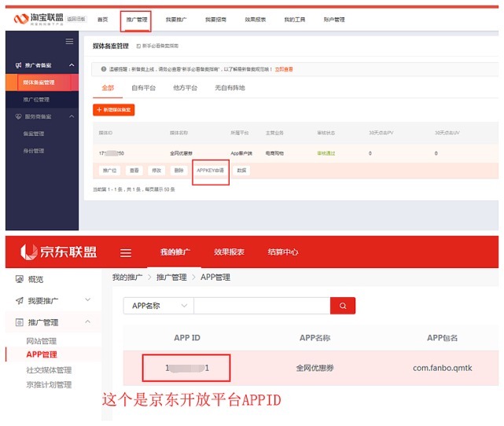Click 我的推广 in the breadcrumb
504x426 pixels.
tap(127, 277)
